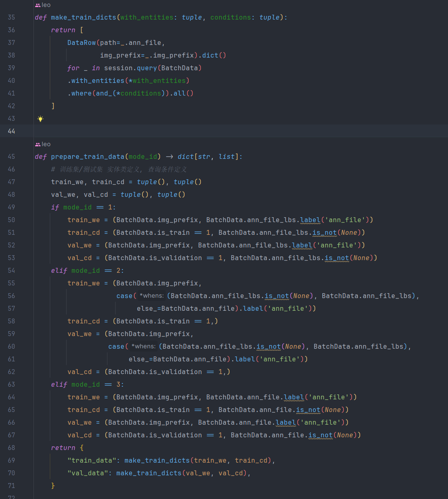
Task: Click the make_train_dicts name on line 35
Action: [x=83, y=18]
